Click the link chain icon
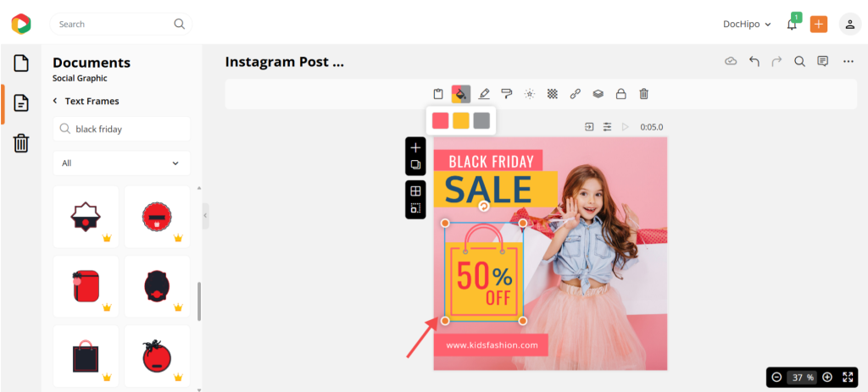This screenshot has height=392, width=868. pyautogui.click(x=576, y=94)
